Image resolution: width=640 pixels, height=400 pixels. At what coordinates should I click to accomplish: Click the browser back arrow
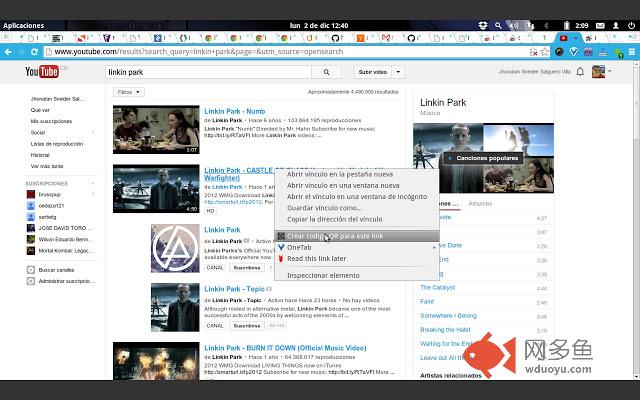click(8, 52)
